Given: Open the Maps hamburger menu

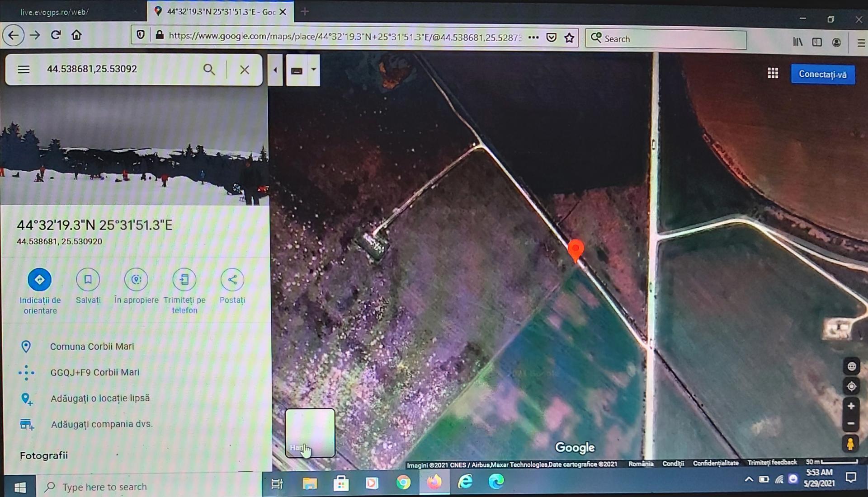Looking at the screenshot, I should [x=24, y=70].
